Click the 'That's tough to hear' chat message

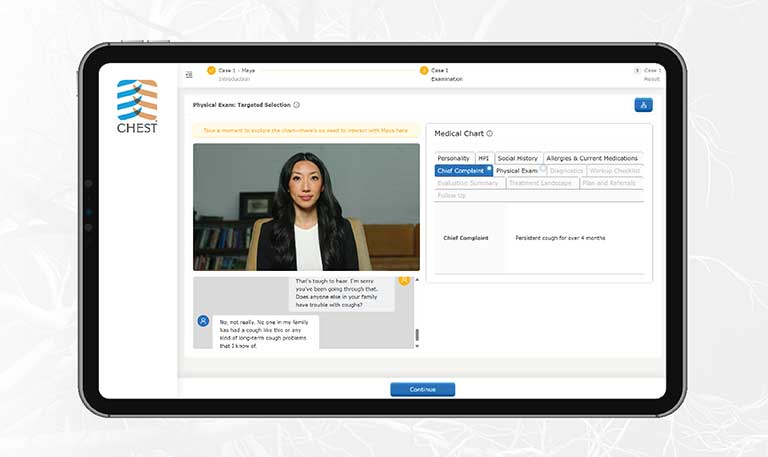coord(342,293)
